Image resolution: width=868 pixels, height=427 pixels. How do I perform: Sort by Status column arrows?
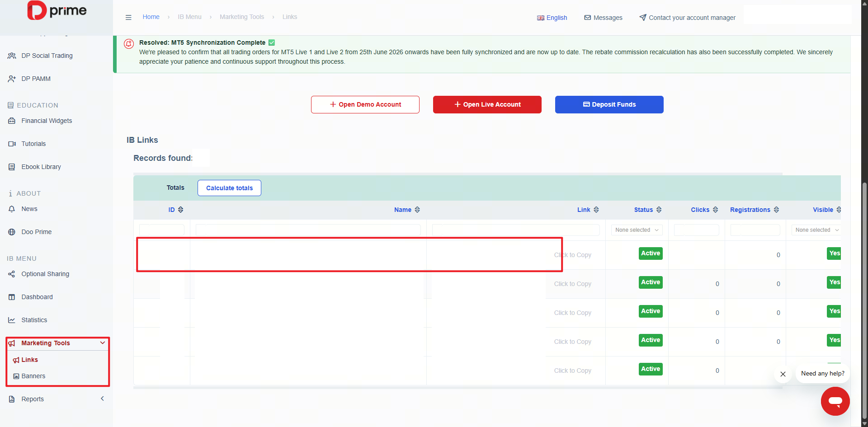(x=659, y=210)
